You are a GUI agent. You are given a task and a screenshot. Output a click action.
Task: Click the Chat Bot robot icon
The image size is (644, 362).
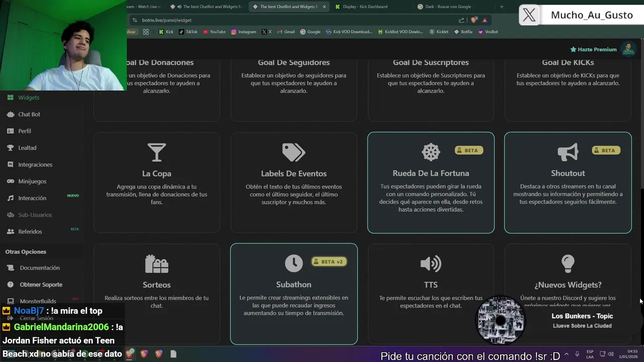tap(10, 114)
